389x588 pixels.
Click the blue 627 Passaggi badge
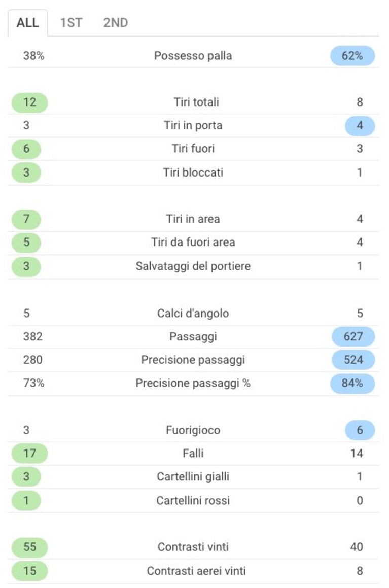353,336
